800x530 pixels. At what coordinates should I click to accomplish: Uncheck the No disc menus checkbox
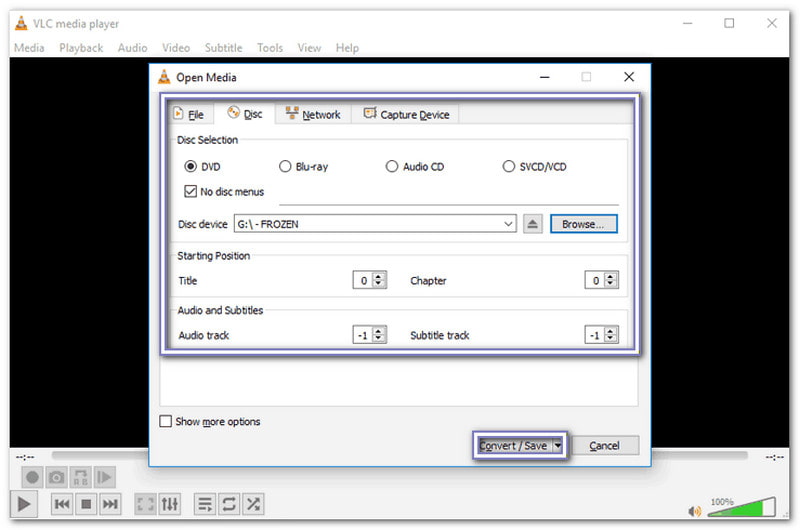(191, 191)
